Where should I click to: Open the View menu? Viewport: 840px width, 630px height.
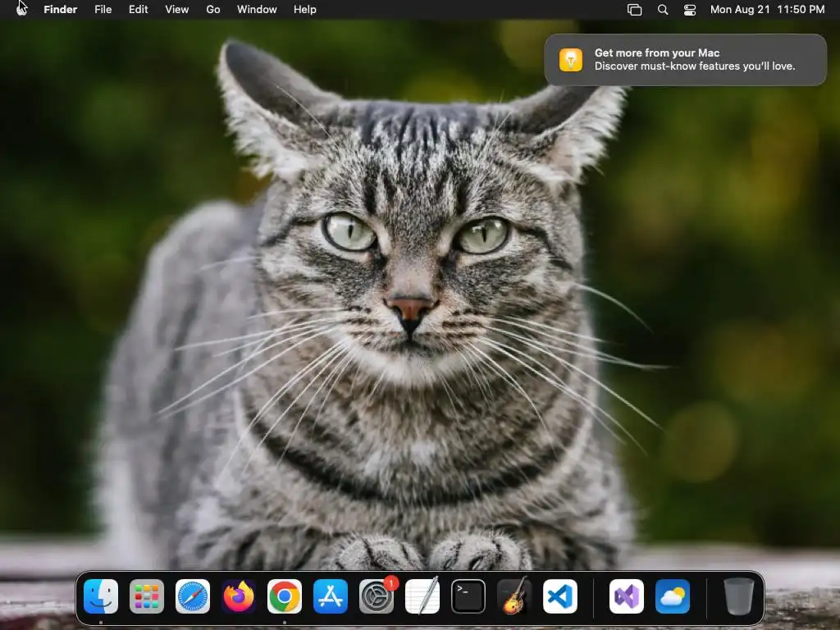click(x=177, y=10)
